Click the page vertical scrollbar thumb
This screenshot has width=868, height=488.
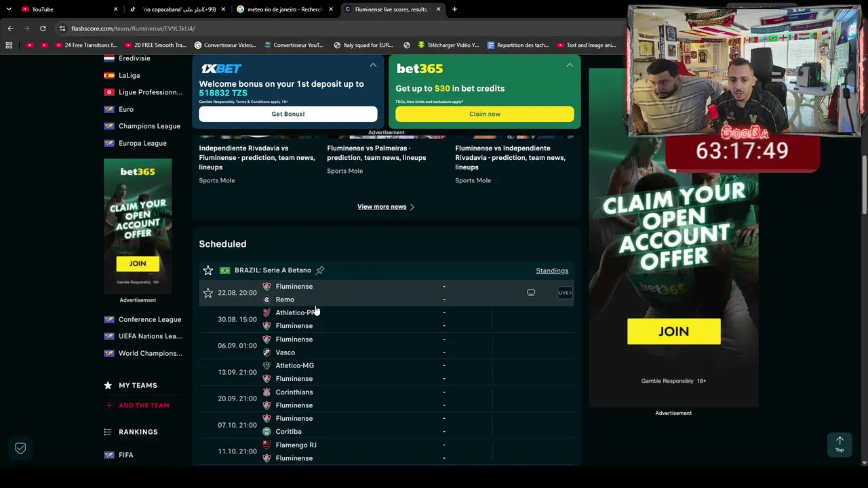click(x=864, y=186)
